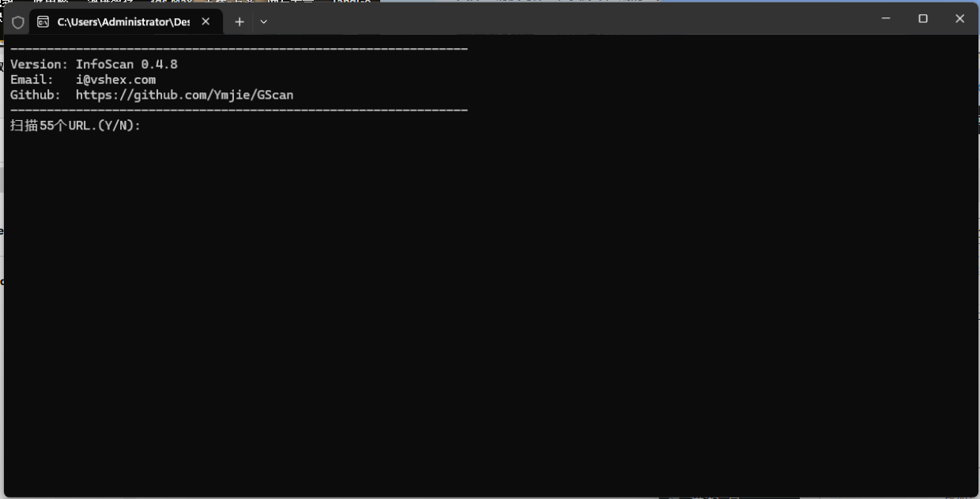Open a new terminal tab with plus
This screenshot has height=499, width=980.
coord(239,21)
